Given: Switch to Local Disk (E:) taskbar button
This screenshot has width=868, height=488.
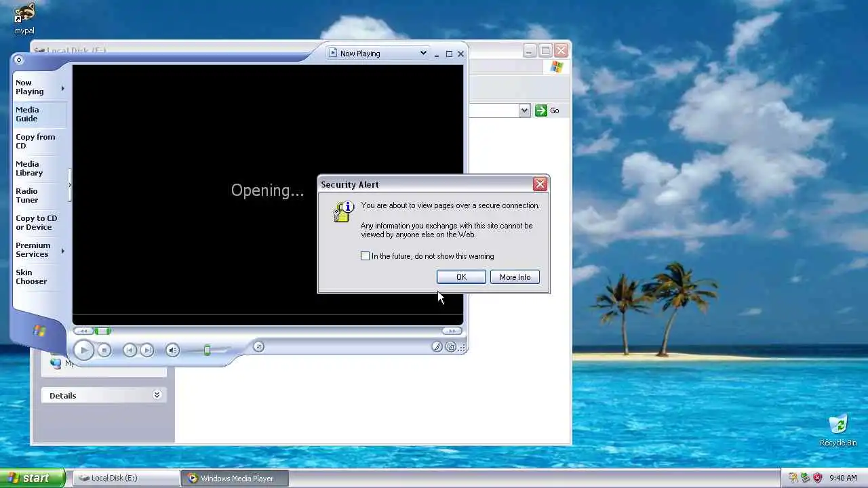Looking at the screenshot, I should [125, 478].
